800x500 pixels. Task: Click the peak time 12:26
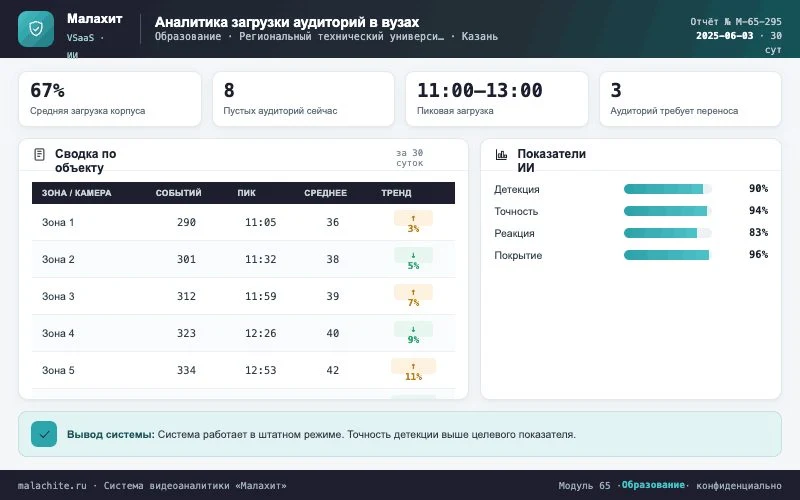261,333
